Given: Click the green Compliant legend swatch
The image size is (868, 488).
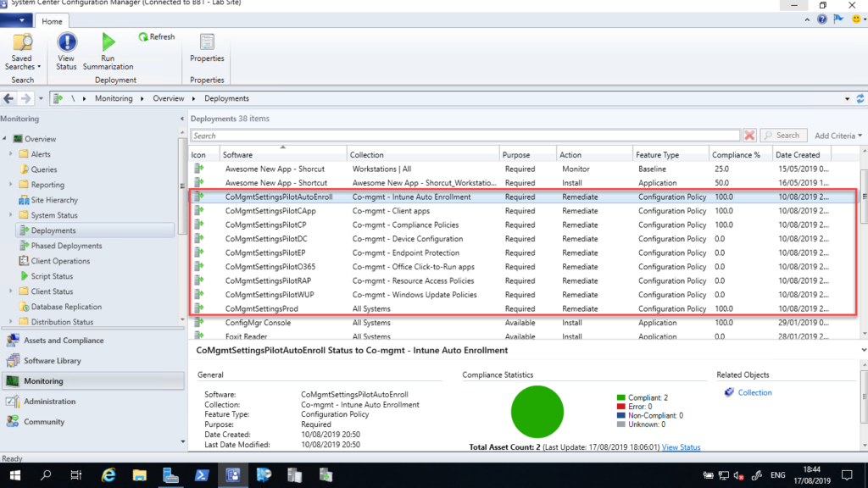Looking at the screenshot, I should (620, 398).
